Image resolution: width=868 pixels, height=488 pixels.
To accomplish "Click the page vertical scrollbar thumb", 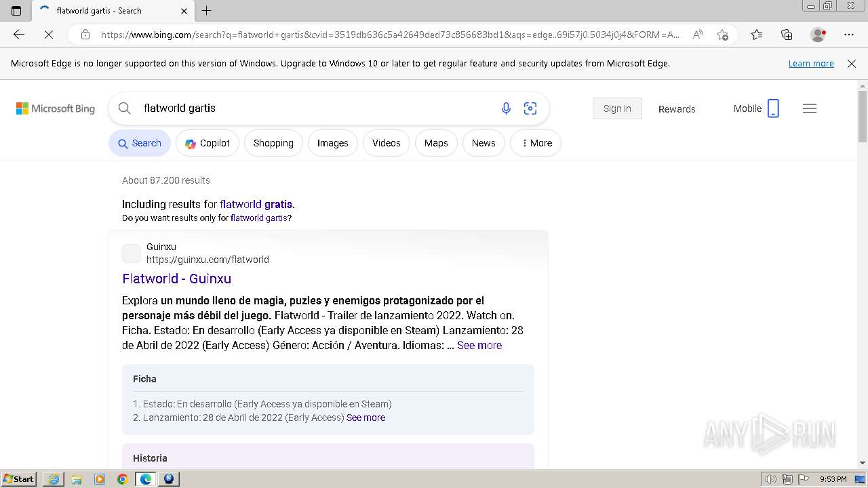I will pyautogui.click(x=863, y=116).
